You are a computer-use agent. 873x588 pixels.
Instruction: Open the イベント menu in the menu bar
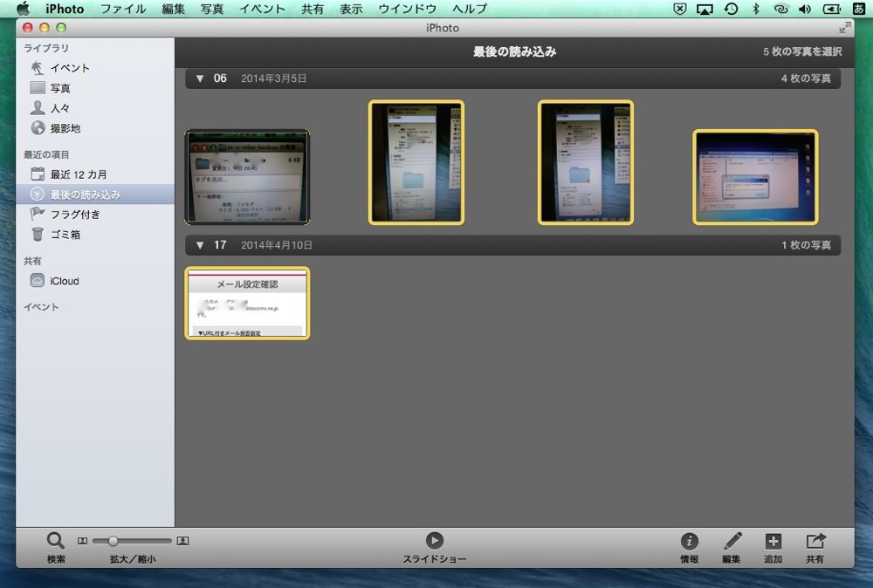[262, 9]
